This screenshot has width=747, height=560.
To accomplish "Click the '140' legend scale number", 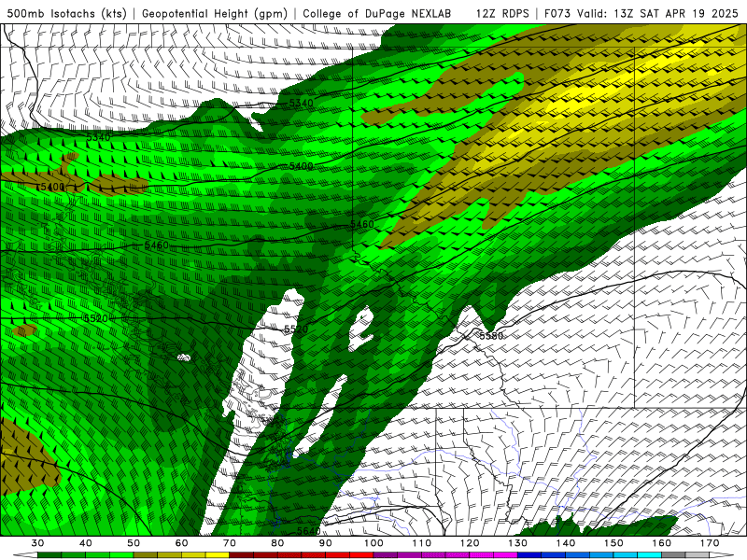I will pyautogui.click(x=566, y=543).
